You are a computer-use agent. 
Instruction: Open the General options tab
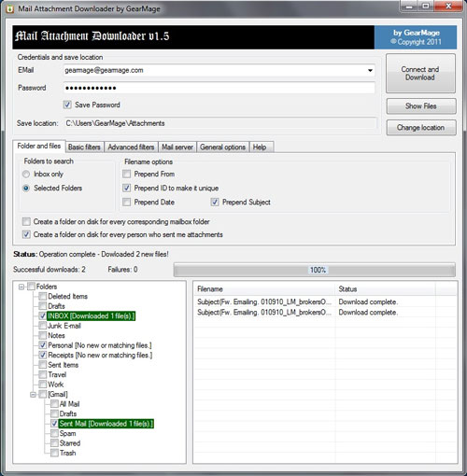coord(222,147)
